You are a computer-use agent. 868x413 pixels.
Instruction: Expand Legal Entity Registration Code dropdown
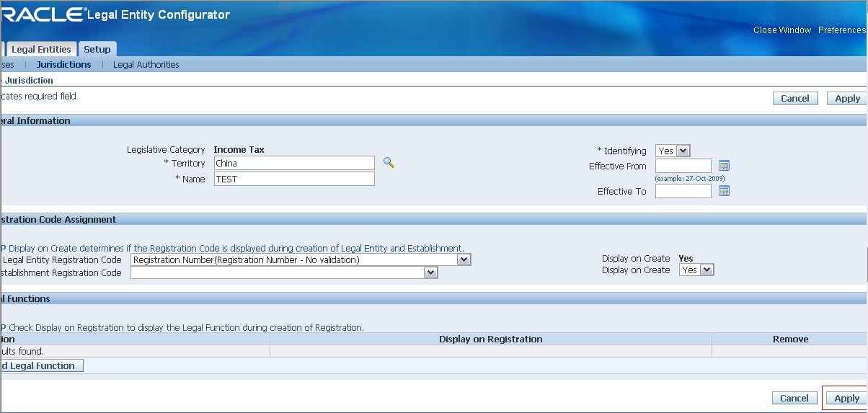[x=301, y=259]
